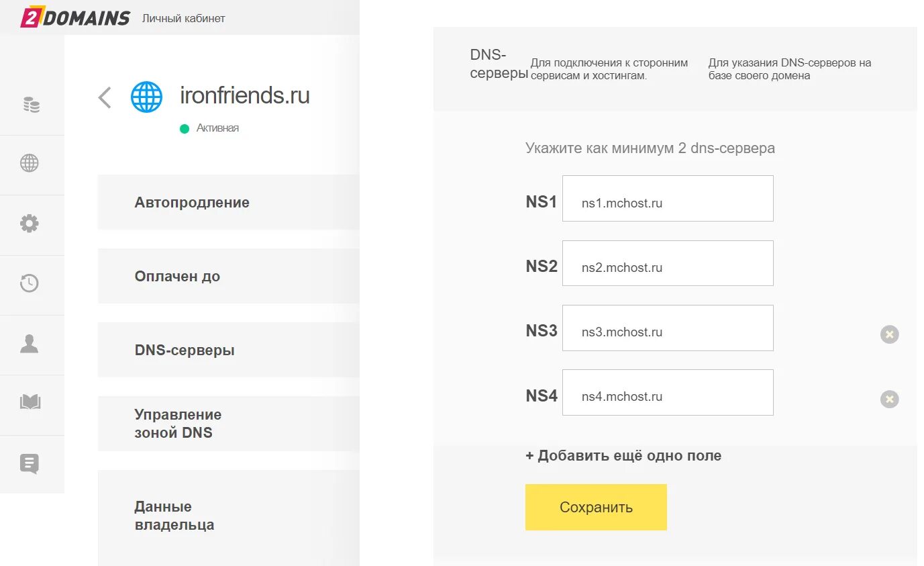
Task: Open the book knowledge base sidebar icon
Action: coord(30,403)
